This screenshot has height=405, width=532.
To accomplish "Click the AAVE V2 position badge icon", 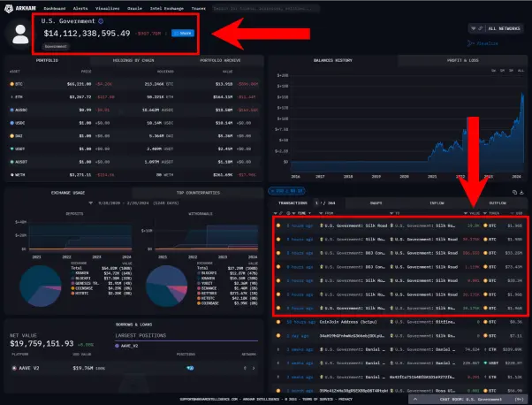I will (190, 368).
